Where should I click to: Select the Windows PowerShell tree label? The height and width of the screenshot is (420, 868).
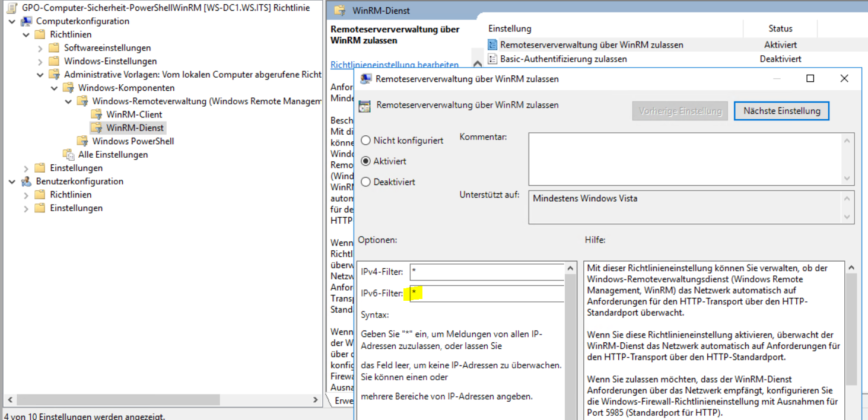point(133,141)
